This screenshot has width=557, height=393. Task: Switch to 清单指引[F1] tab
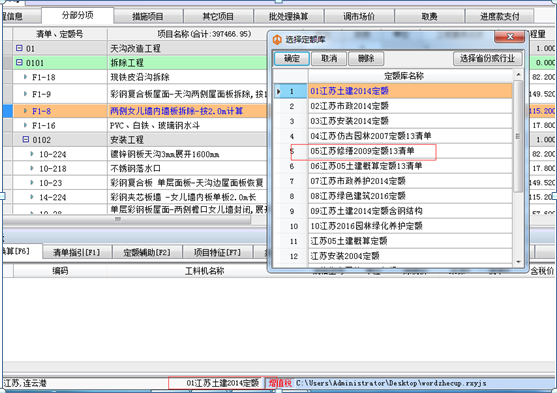(77, 252)
